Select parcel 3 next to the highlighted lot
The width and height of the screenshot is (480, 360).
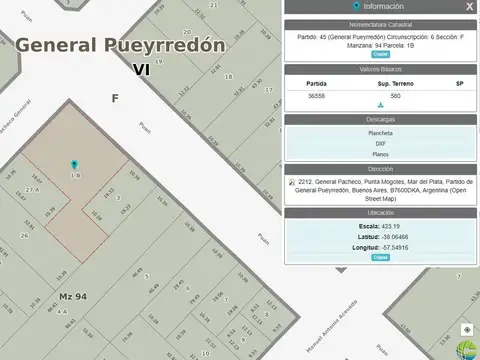[118, 198]
